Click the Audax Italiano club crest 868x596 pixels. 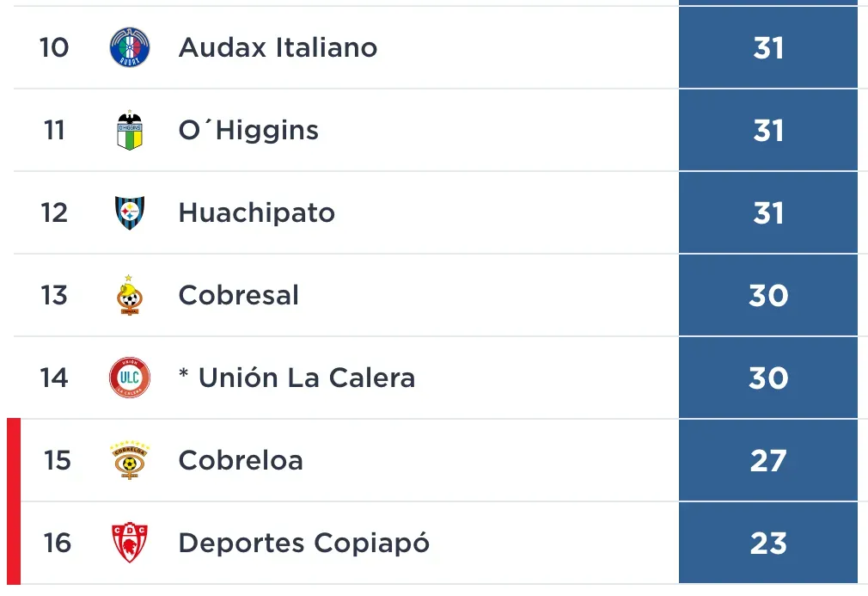(x=127, y=48)
